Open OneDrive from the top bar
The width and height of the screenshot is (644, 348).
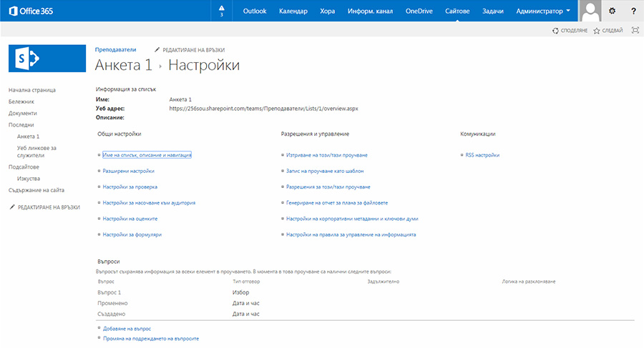[419, 11]
